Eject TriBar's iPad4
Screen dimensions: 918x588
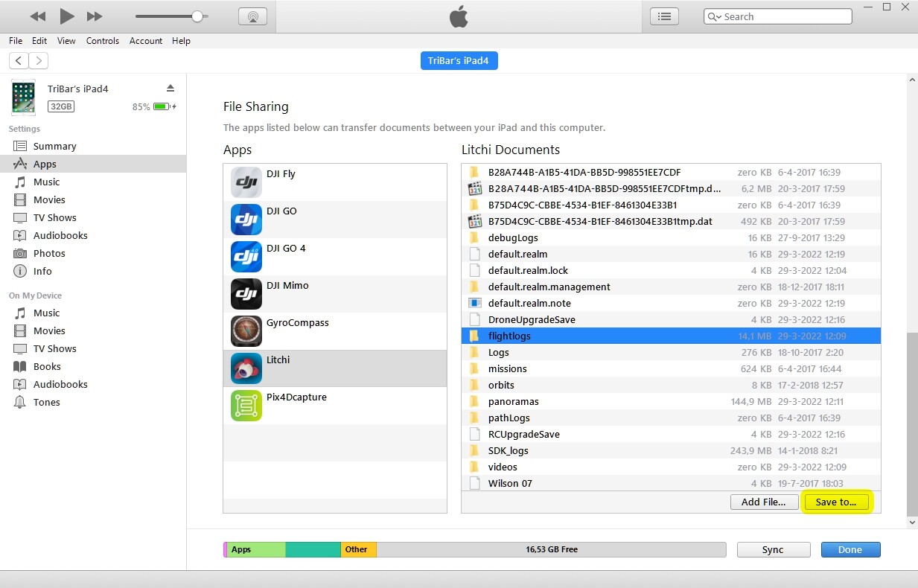(x=170, y=88)
